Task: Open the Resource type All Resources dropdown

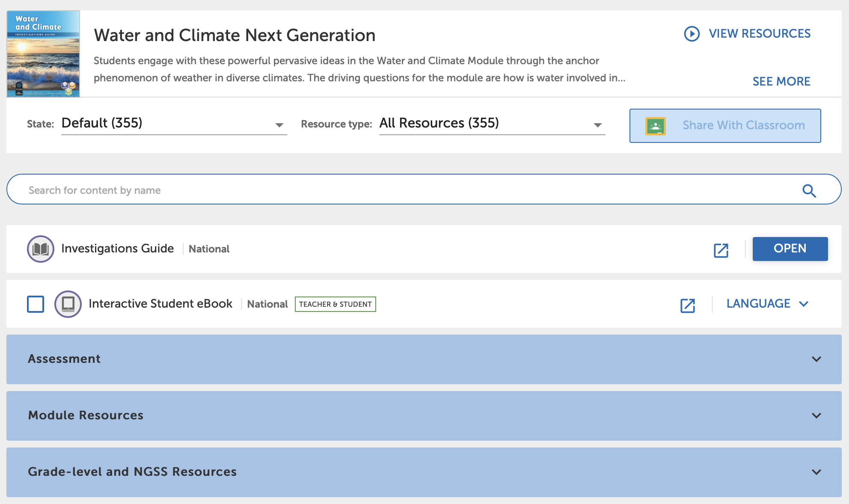Action: tap(492, 124)
